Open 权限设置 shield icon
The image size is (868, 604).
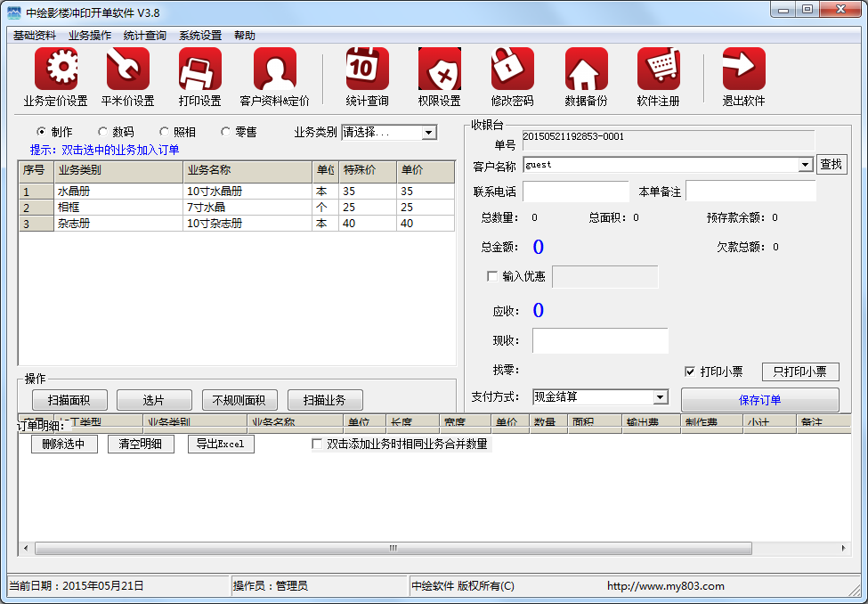[x=440, y=69]
